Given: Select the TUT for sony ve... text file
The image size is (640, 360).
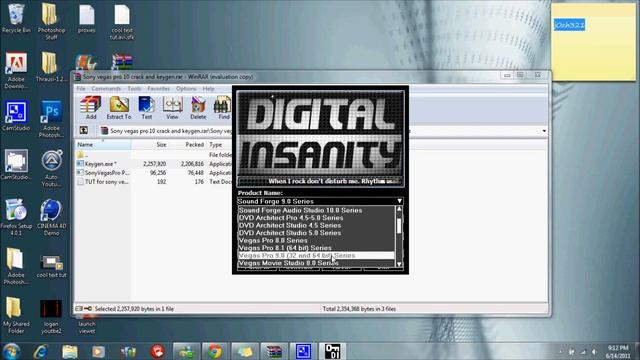Looking at the screenshot, I should pyautogui.click(x=153, y=182).
